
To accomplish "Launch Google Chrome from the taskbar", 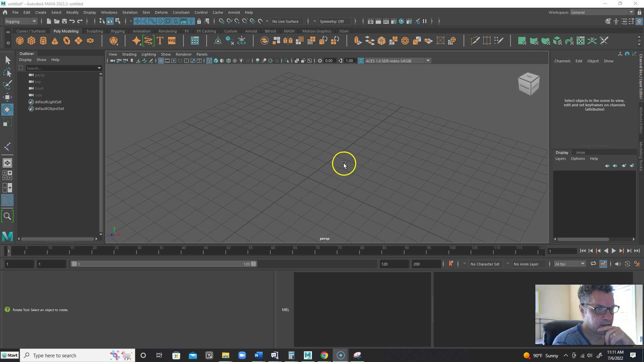I will 324,355.
